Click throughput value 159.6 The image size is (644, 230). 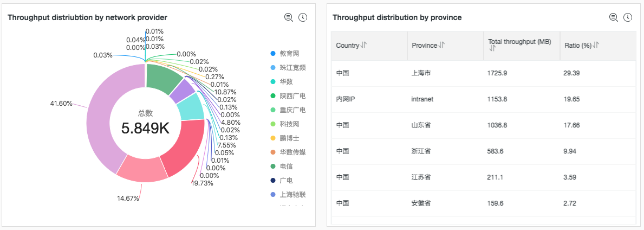[x=495, y=203]
